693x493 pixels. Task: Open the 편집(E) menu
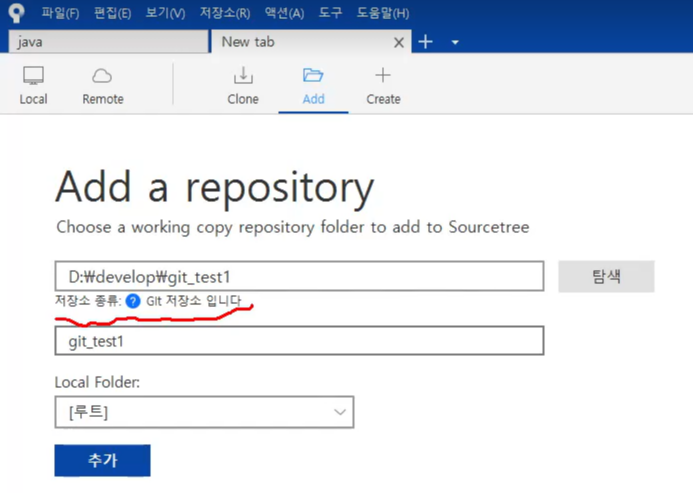pyautogui.click(x=112, y=13)
